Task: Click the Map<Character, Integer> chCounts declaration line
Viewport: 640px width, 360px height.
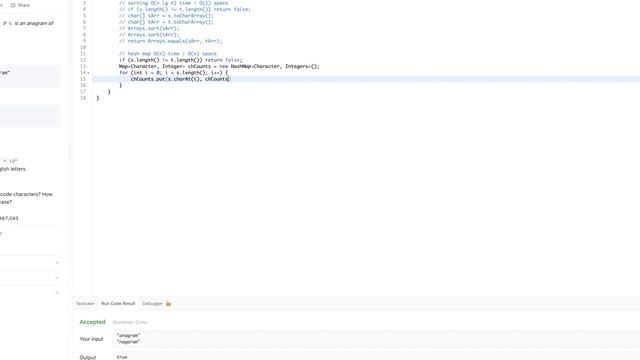Action: point(219,67)
